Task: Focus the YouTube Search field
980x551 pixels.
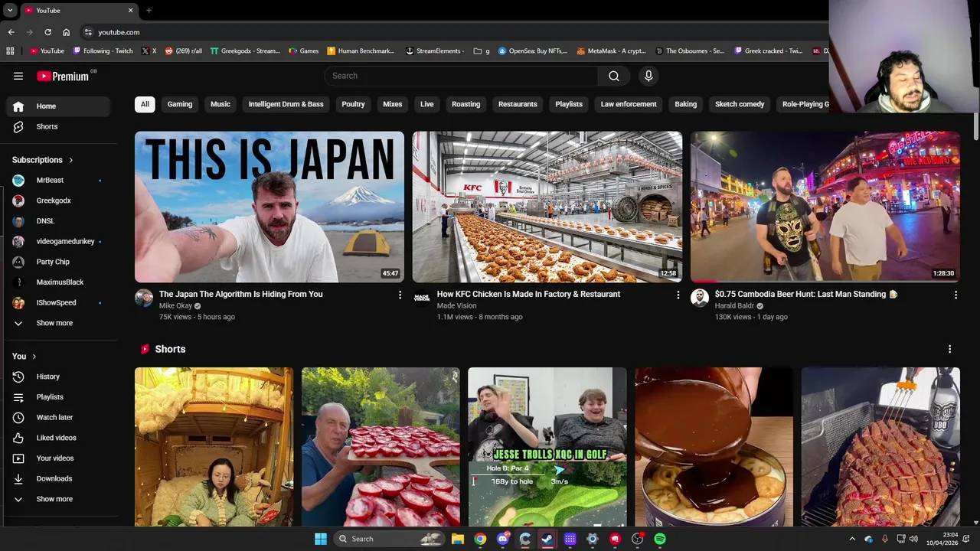Action: click(x=462, y=76)
